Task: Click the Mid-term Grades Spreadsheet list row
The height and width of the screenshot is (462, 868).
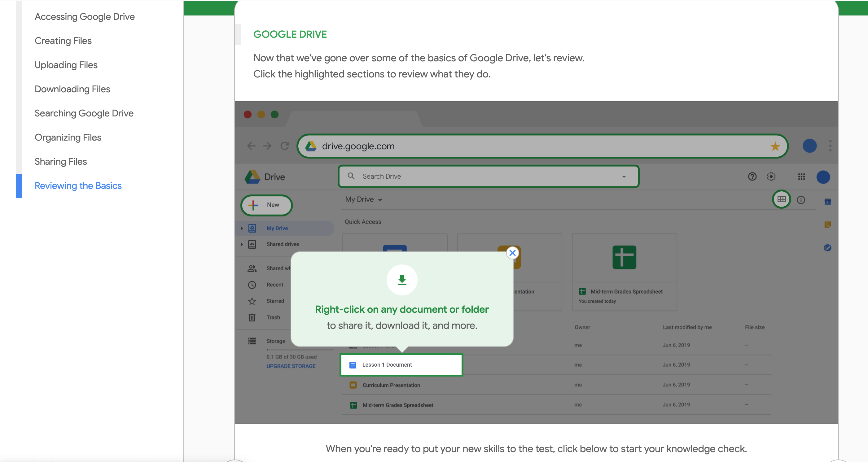Action: [556, 405]
